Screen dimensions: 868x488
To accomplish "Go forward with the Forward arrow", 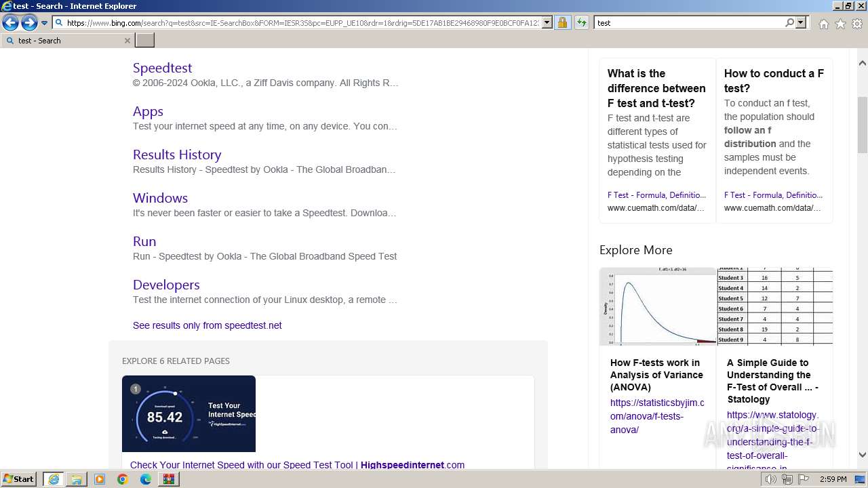I will (29, 23).
